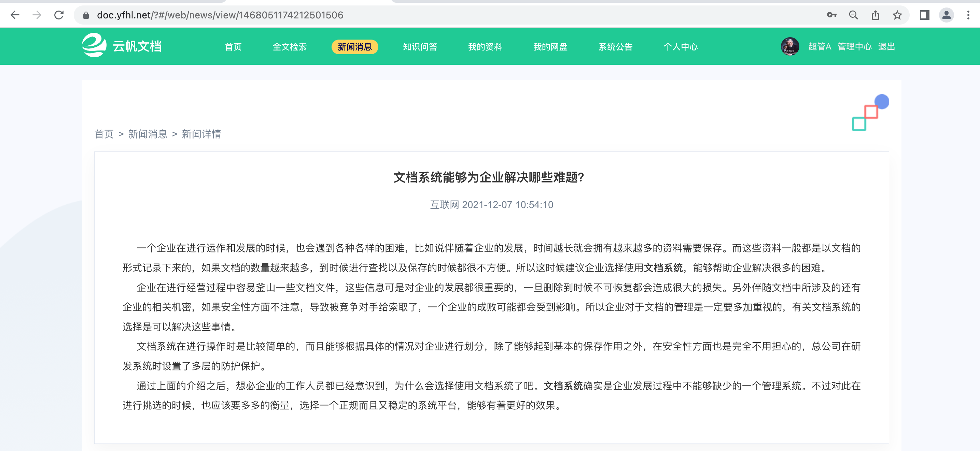Click 首页 in breadcrumb

point(104,134)
